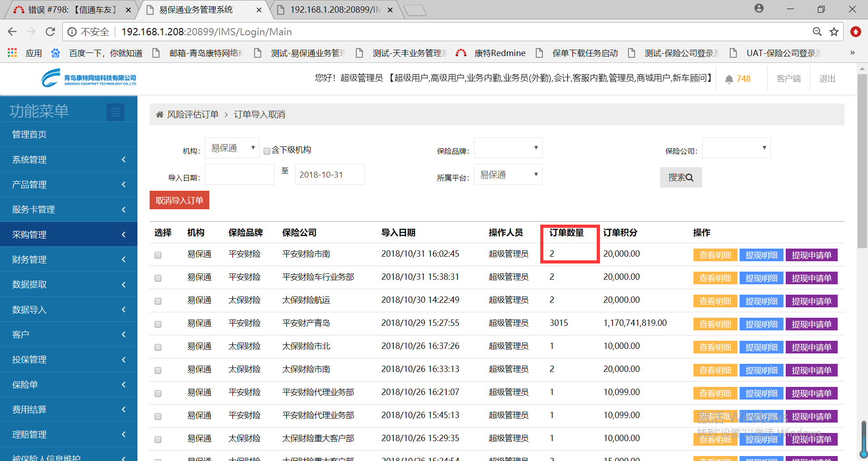Open the 保险品牌 dropdown
This screenshot has height=461, width=868.
click(x=508, y=148)
